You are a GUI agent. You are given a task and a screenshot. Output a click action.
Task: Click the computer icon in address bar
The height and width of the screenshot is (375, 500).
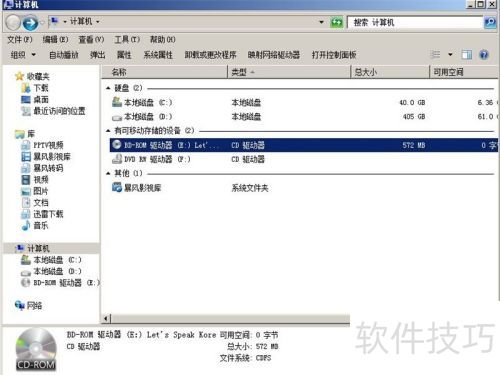pyautogui.click(x=54, y=22)
